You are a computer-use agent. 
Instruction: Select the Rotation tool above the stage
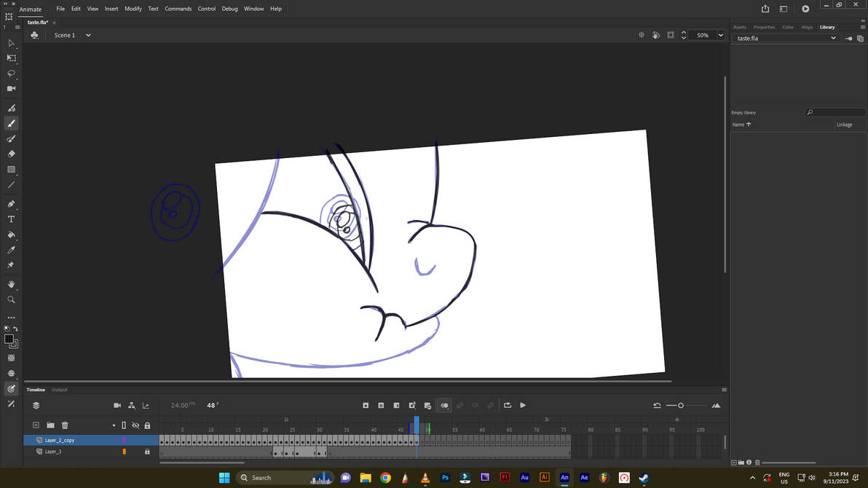656,35
